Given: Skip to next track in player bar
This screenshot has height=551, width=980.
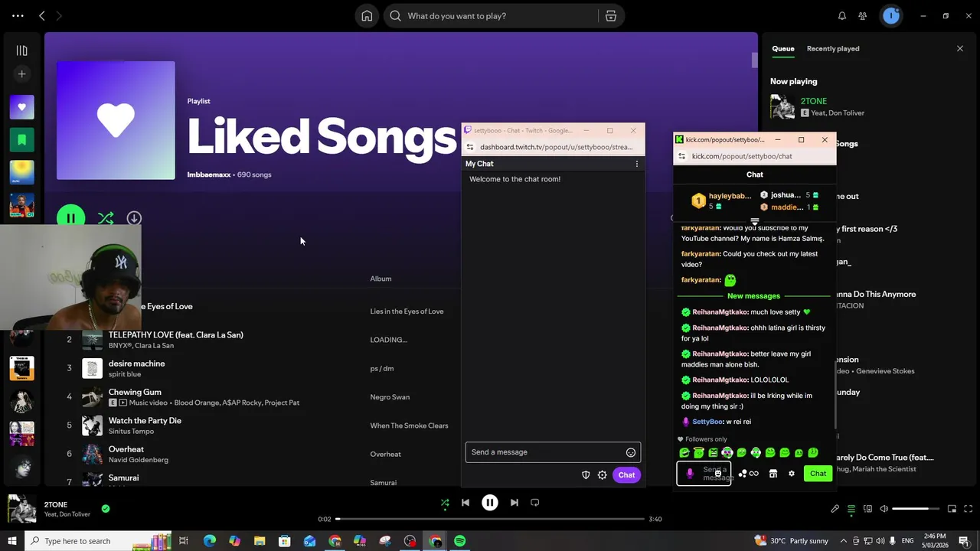Looking at the screenshot, I should [x=514, y=503].
